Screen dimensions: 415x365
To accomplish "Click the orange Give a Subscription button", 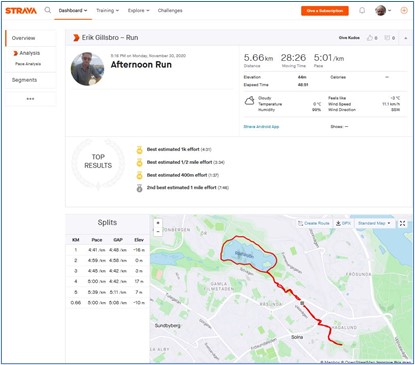I will click(x=325, y=11).
